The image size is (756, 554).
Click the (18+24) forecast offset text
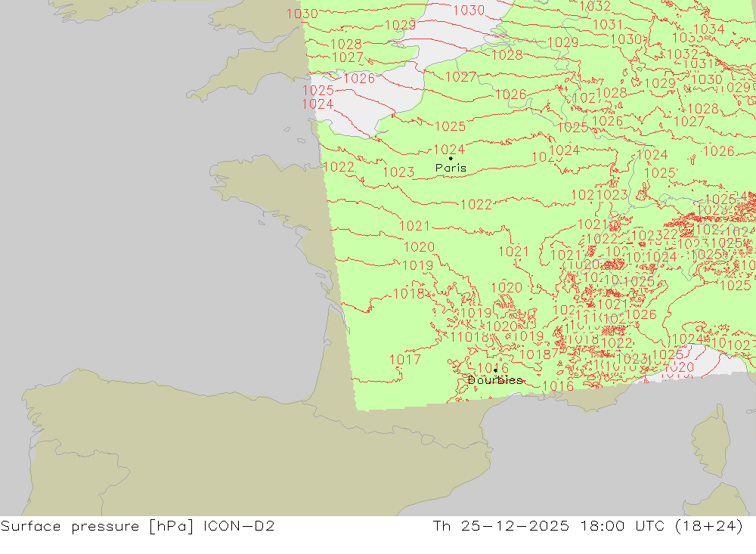[709, 526]
